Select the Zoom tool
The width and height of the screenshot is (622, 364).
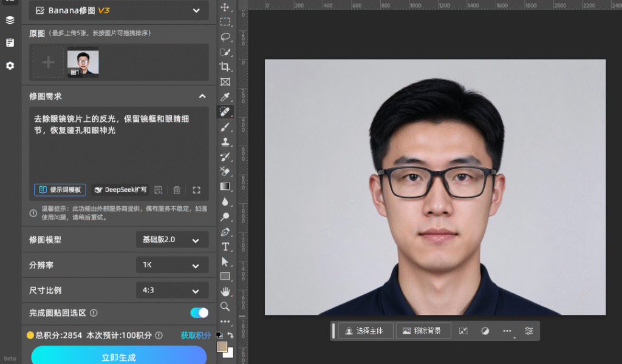(x=225, y=306)
